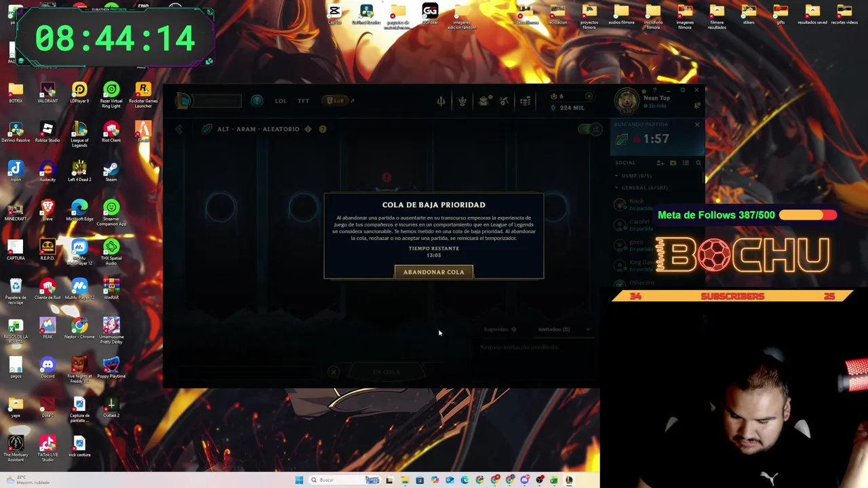Click the Nean Top summoner avatar
Viewport: 868px width, 488px height.
pyautogui.click(x=627, y=101)
